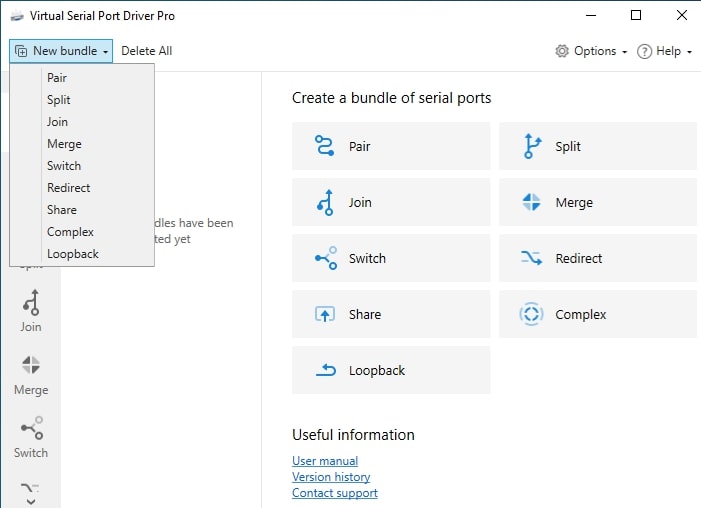Minimize the Virtual Serial Port Driver window
The image size is (701, 508).
(x=591, y=16)
